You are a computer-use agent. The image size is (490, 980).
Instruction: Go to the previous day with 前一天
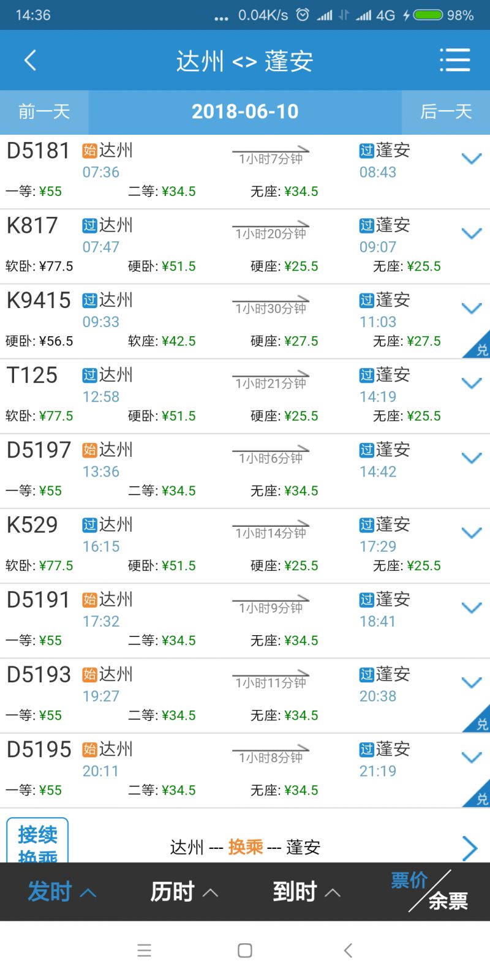44,111
